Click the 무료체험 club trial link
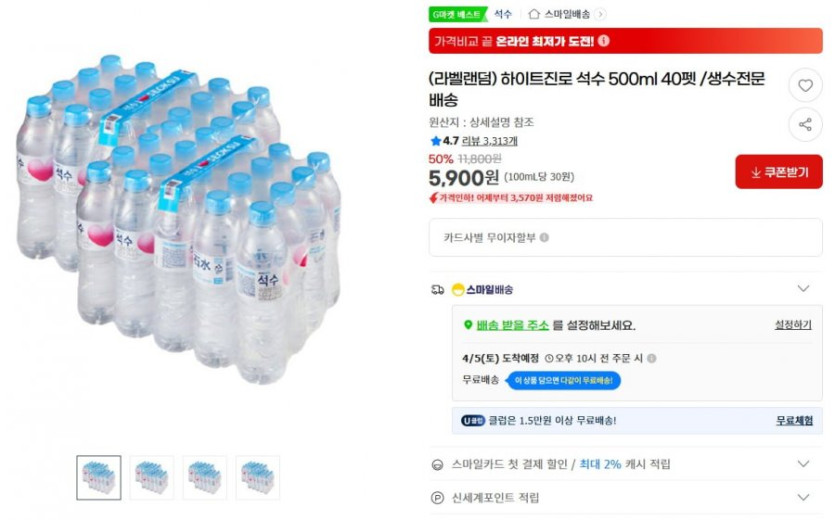835x520 pixels. pyautogui.click(x=794, y=421)
